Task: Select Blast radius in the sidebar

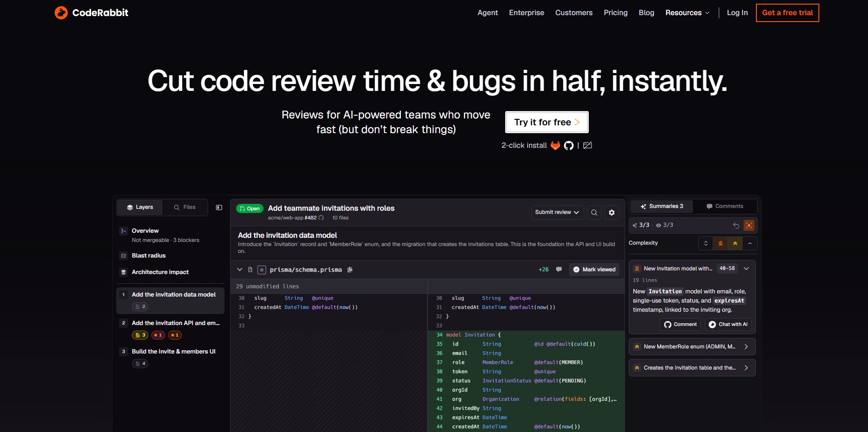Action: click(170, 256)
